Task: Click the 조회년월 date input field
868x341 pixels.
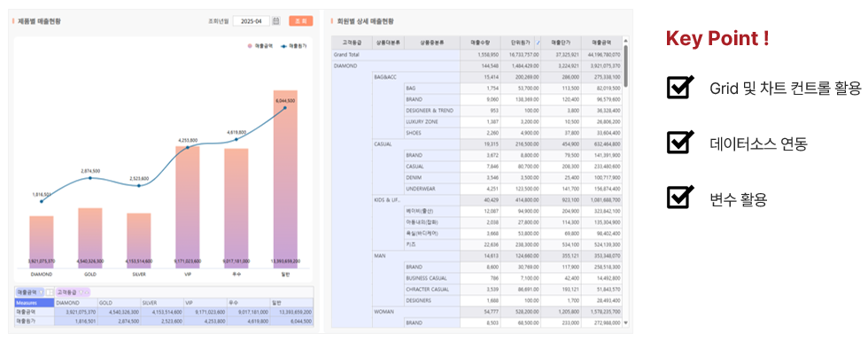Action: click(x=251, y=21)
